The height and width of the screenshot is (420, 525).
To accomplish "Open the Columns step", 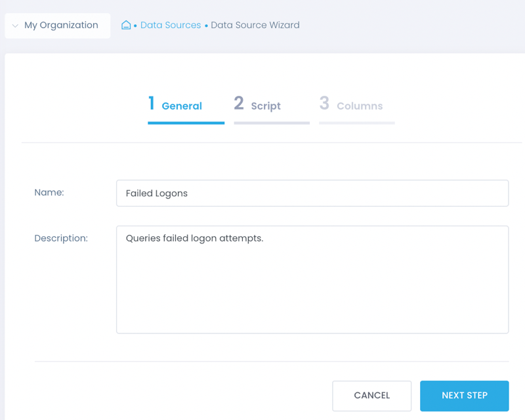I will click(x=360, y=106).
